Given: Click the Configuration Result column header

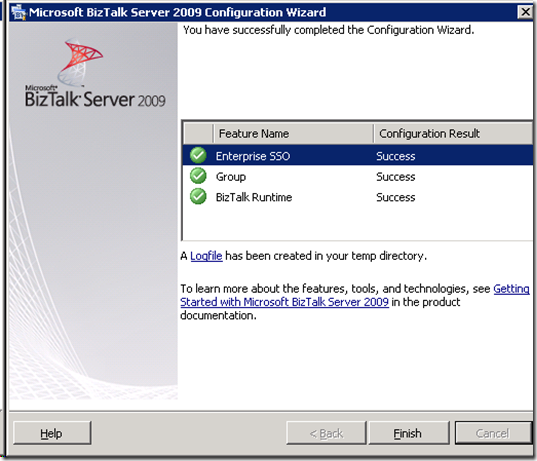Looking at the screenshot, I should click(x=453, y=134).
